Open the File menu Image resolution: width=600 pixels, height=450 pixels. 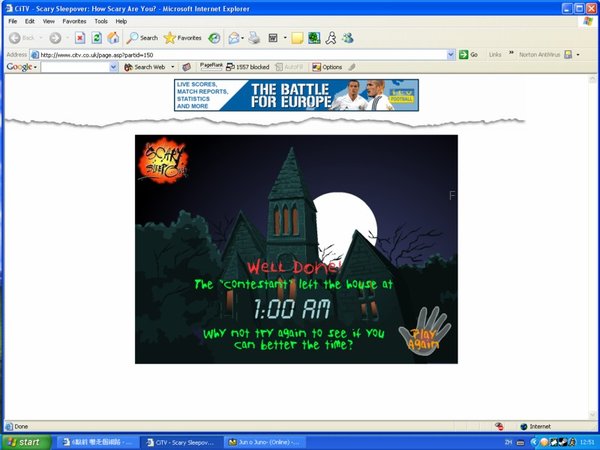(x=13, y=21)
